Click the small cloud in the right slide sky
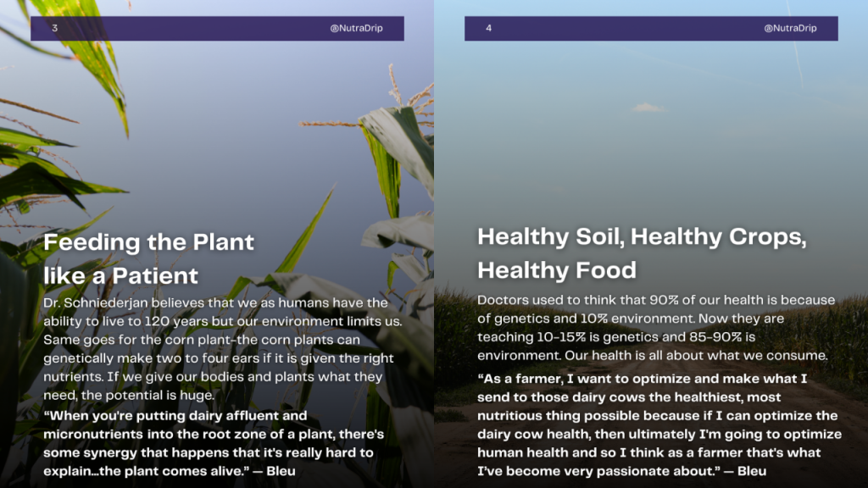The width and height of the screenshot is (868, 488). point(648,108)
